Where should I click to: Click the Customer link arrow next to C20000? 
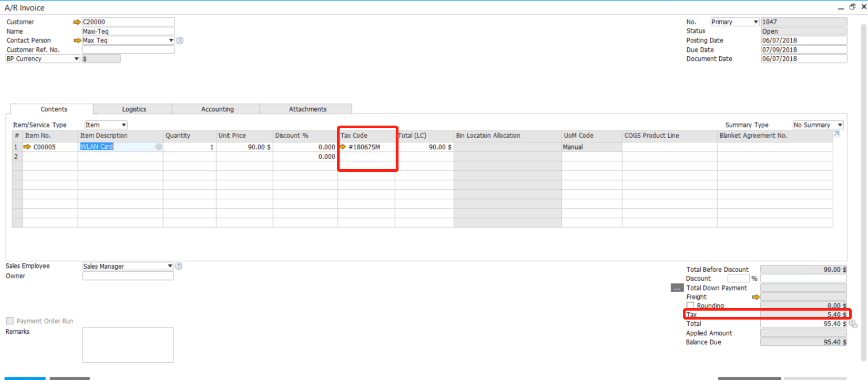[77, 22]
